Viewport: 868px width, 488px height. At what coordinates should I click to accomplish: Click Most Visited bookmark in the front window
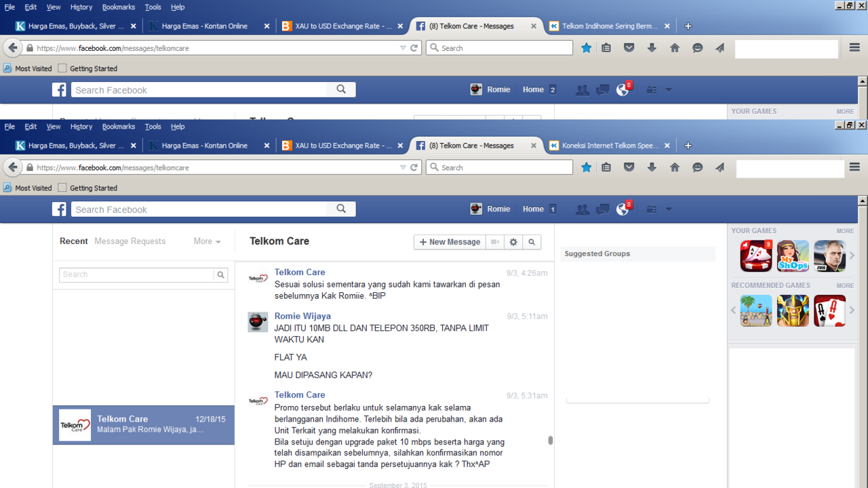pyautogui.click(x=28, y=188)
